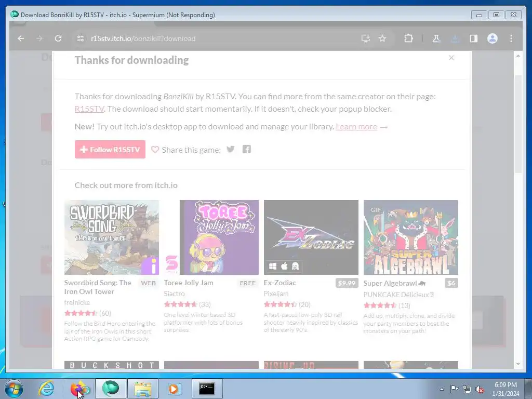Click the (60) rating count for Swordbird Song
The width and height of the screenshot is (532, 399).
pos(105,313)
